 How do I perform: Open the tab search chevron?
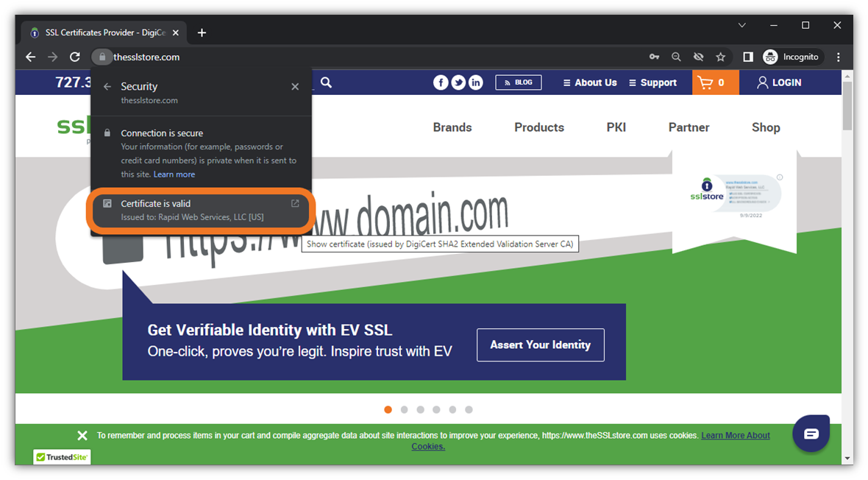tap(742, 26)
